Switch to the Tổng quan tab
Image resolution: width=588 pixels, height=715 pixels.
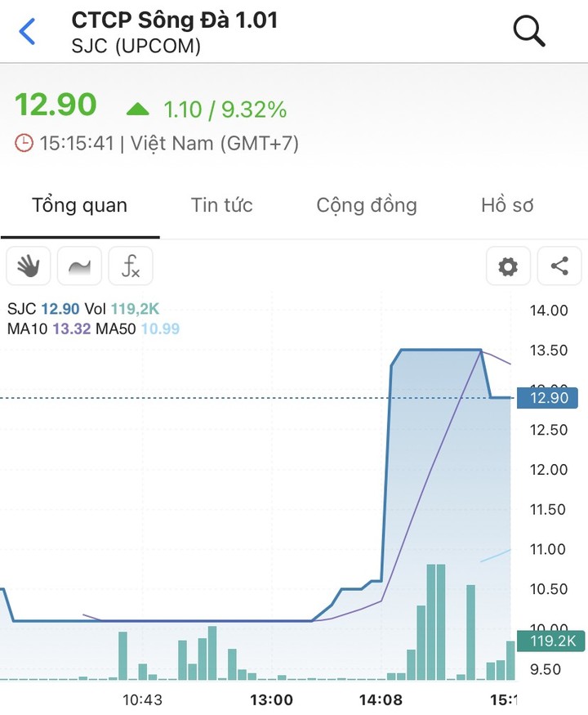coord(80,205)
